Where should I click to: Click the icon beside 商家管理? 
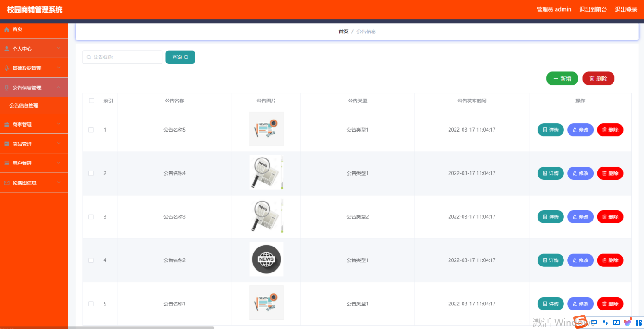click(x=6, y=125)
